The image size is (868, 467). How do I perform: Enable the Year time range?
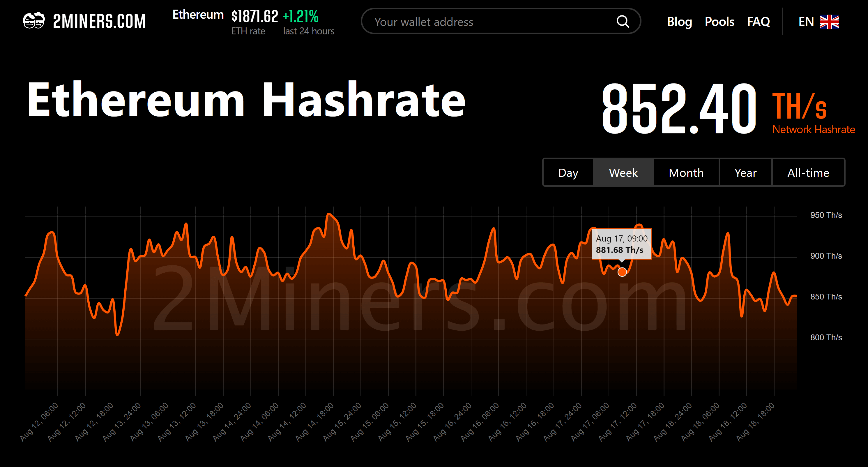click(x=745, y=173)
